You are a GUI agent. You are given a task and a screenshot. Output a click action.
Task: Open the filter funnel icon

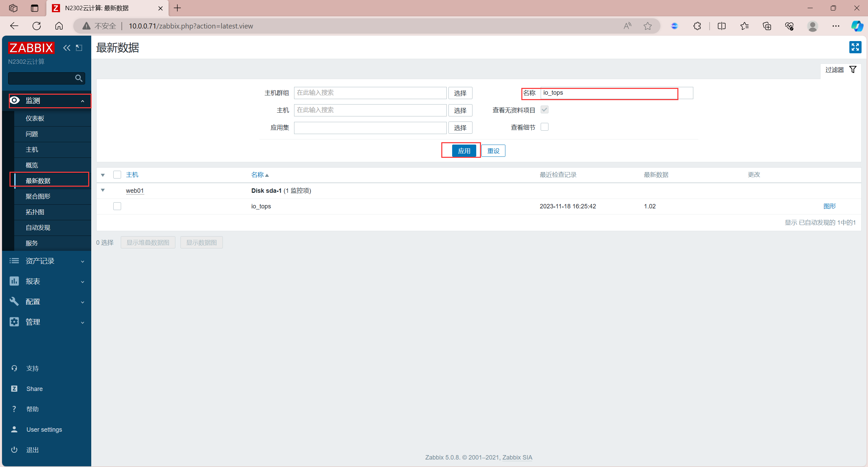tap(853, 70)
